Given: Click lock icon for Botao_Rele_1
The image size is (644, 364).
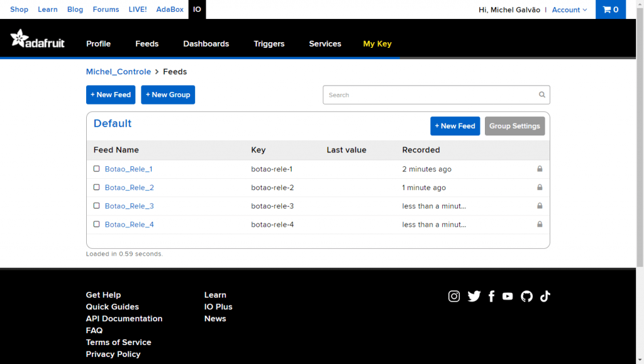Looking at the screenshot, I should (x=540, y=169).
